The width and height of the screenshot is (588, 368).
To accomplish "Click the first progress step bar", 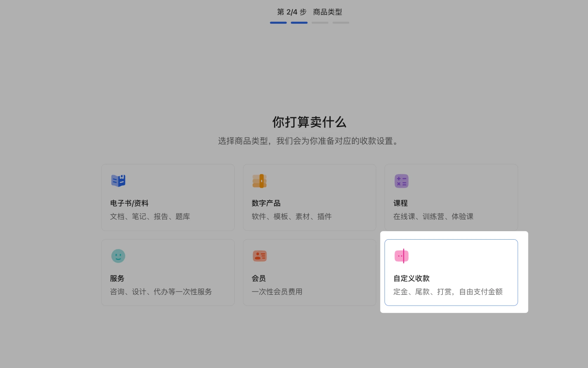I will pos(278,23).
